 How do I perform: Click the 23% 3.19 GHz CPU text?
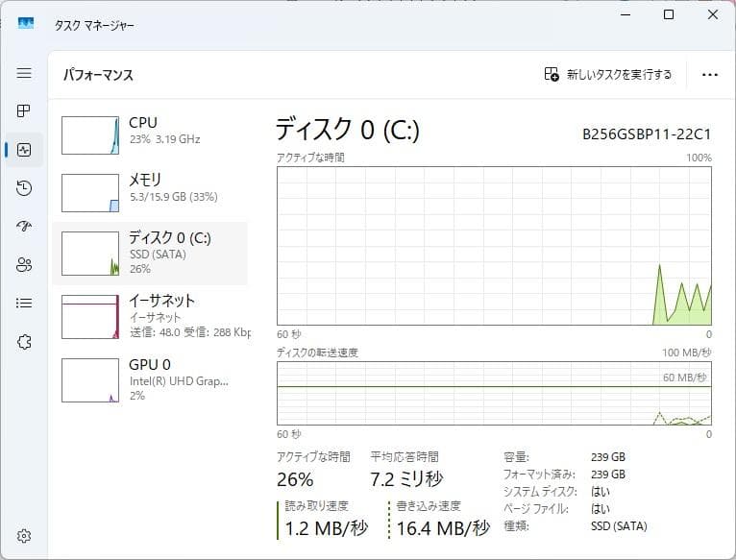click(x=164, y=139)
